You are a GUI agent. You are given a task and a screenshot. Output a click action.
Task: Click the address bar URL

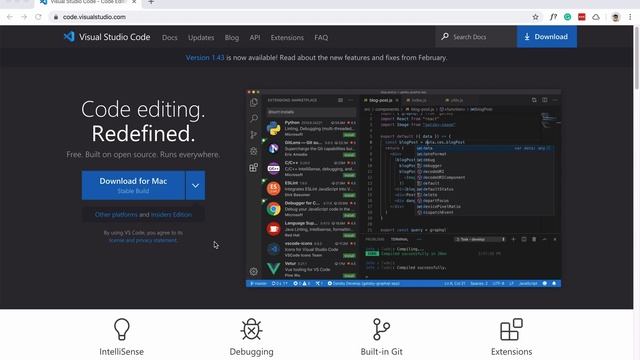click(x=94, y=17)
